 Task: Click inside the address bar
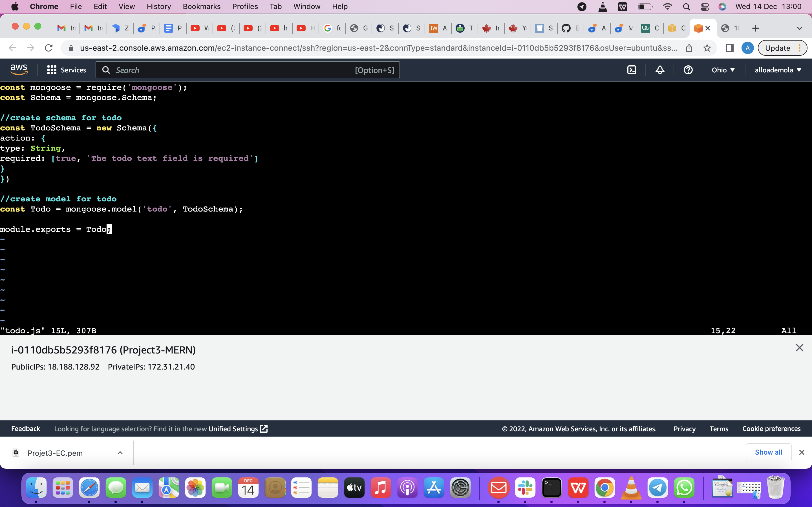(369, 48)
